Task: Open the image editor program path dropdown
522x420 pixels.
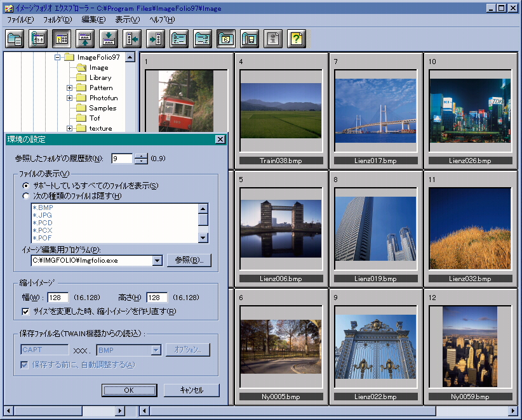Action: point(157,261)
